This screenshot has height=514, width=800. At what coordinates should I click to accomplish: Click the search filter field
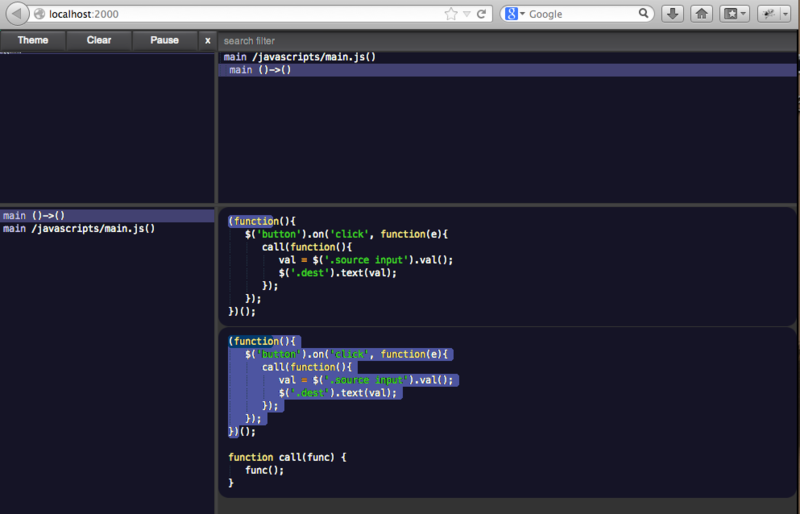click(x=507, y=41)
